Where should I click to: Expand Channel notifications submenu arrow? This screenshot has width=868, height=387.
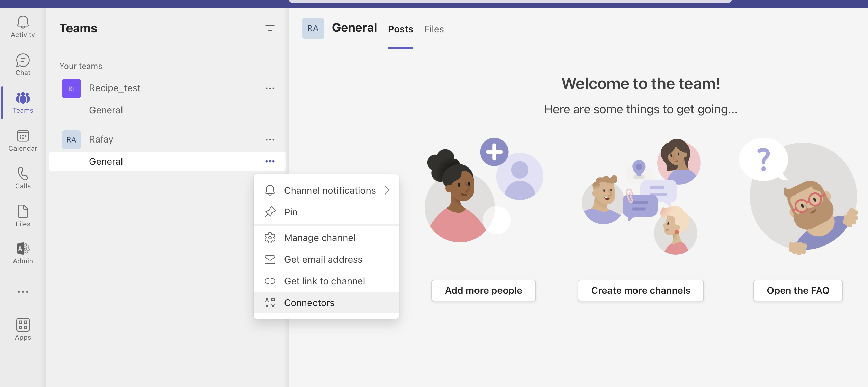pos(387,190)
